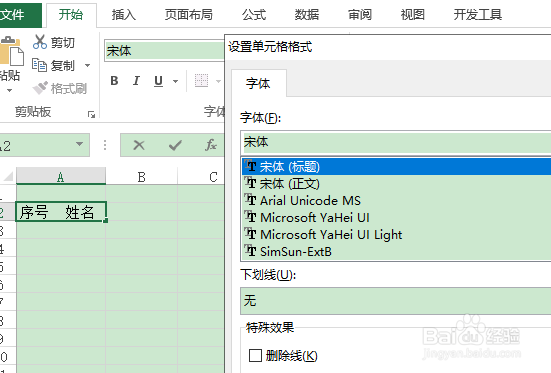This screenshot has width=551, height=373.
Task: Click the 格式刷 Format Painter label
Action: (69, 89)
